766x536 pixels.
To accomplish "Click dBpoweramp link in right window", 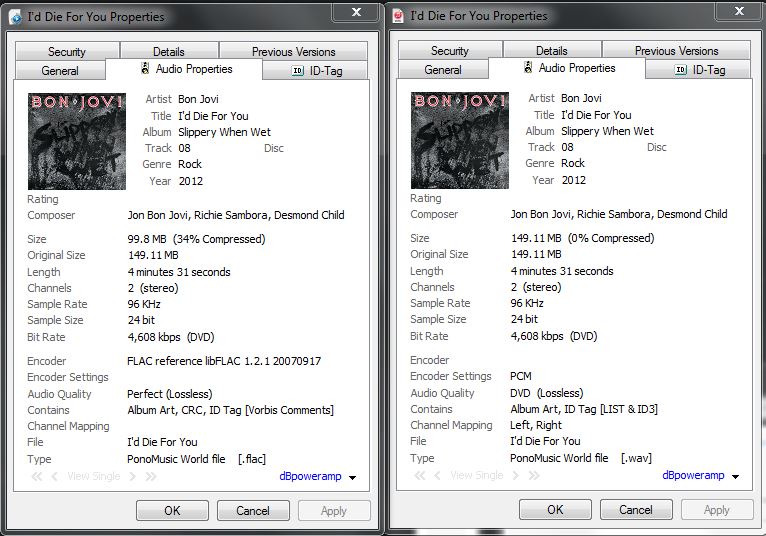I will point(693,475).
